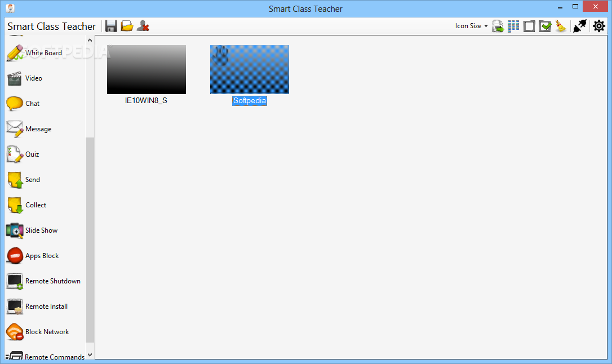Open Remote Commands
The image size is (612, 364).
pos(45,356)
